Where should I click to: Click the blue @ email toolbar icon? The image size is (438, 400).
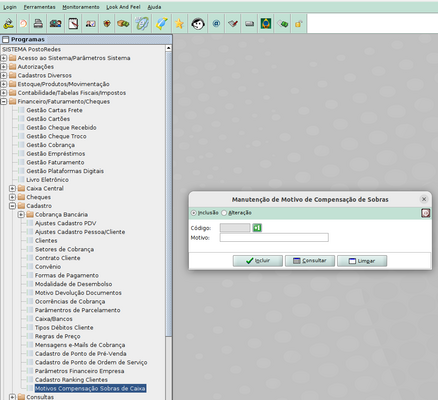tap(216, 24)
